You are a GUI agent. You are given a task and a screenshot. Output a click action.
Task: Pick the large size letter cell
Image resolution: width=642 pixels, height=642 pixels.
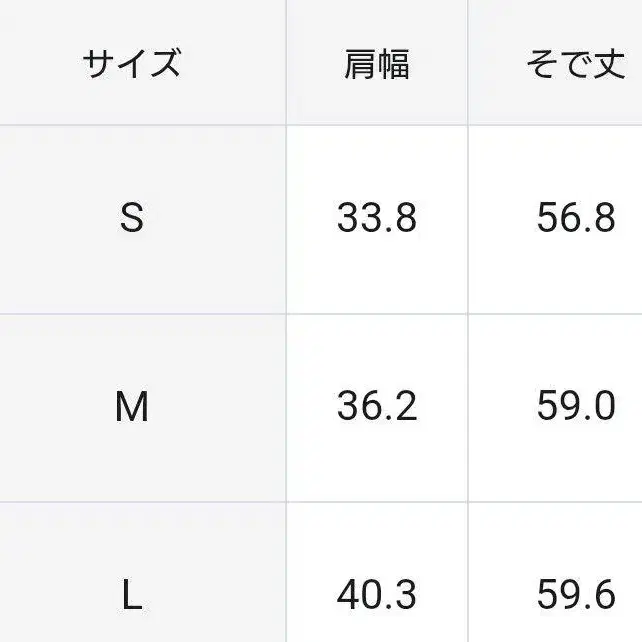click(x=132, y=596)
